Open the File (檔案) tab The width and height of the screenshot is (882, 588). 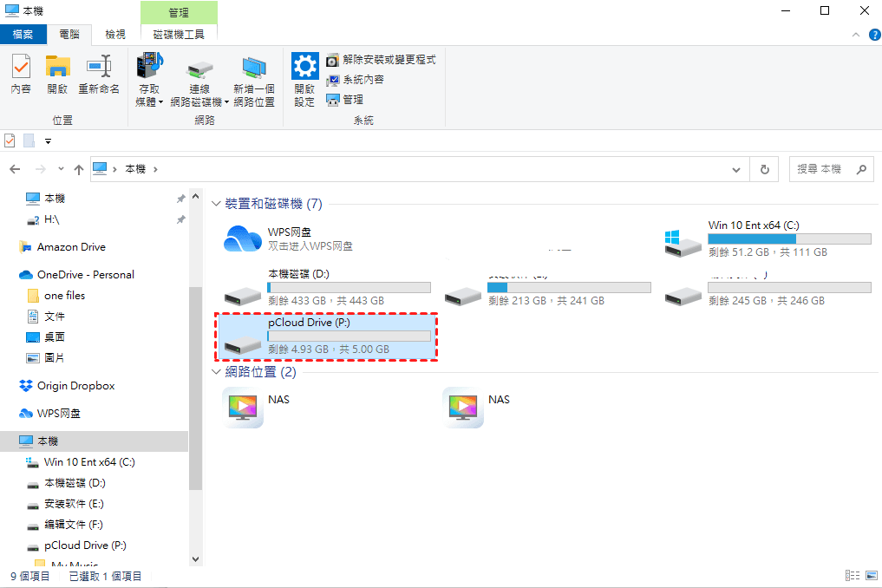23,35
